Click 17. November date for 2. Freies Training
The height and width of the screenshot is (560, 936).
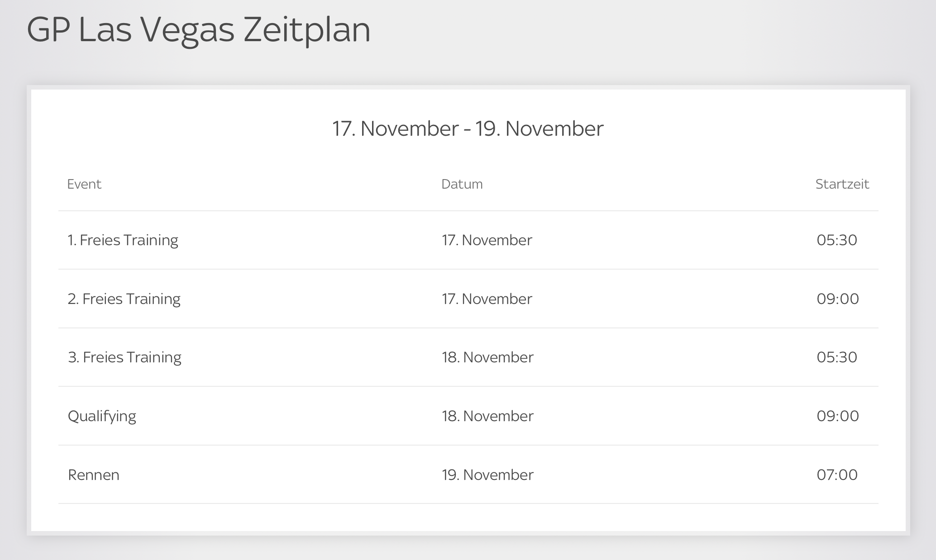click(487, 299)
